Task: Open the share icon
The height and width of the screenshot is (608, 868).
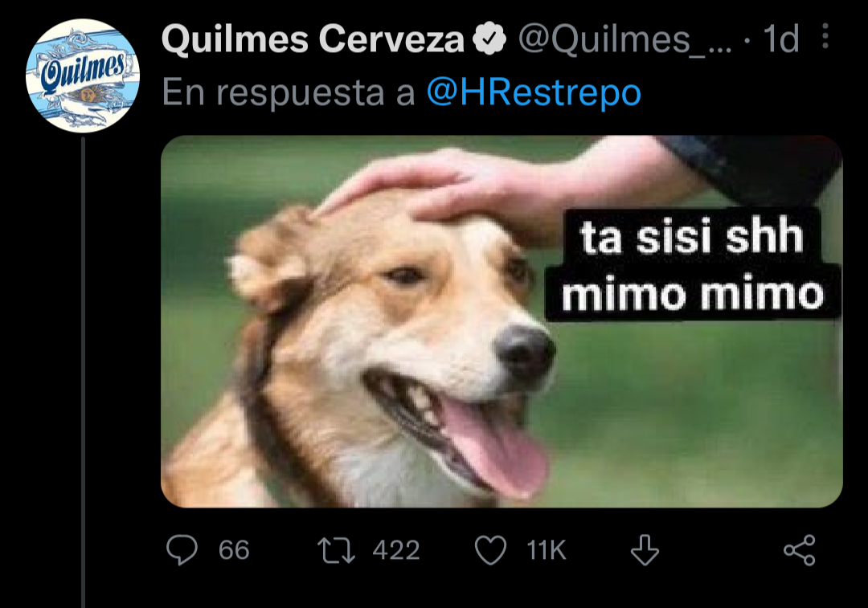Action: click(800, 550)
